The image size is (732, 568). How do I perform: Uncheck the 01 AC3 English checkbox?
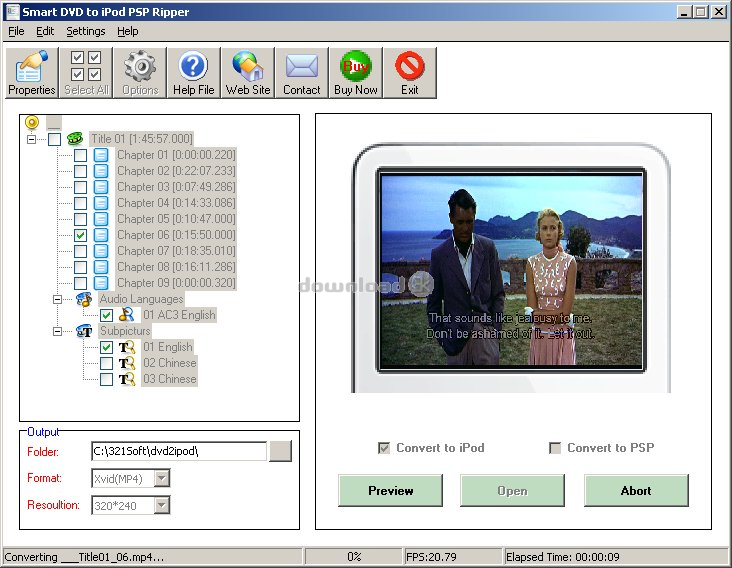(x=106, y=315)
